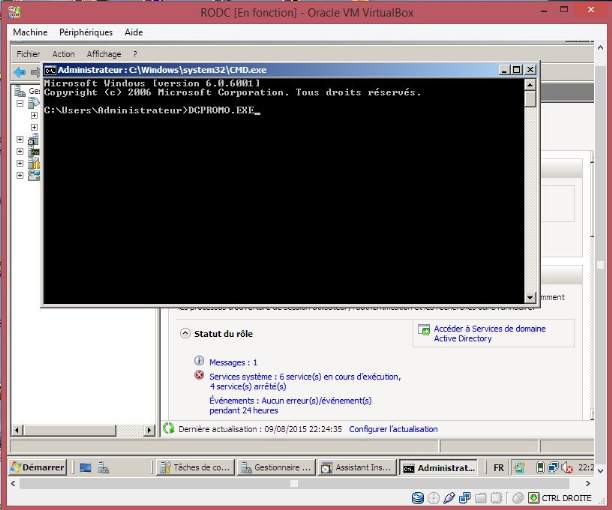Collapse the Statut du rôle section
The image size is (612, 510).
[185, 333]
